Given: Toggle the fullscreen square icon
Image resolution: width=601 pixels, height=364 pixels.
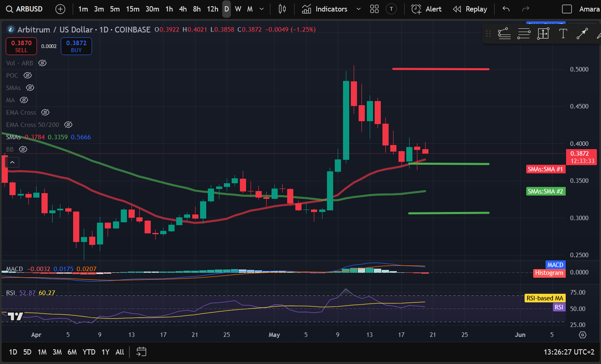Looking at the screenshot, I should 567,9.
